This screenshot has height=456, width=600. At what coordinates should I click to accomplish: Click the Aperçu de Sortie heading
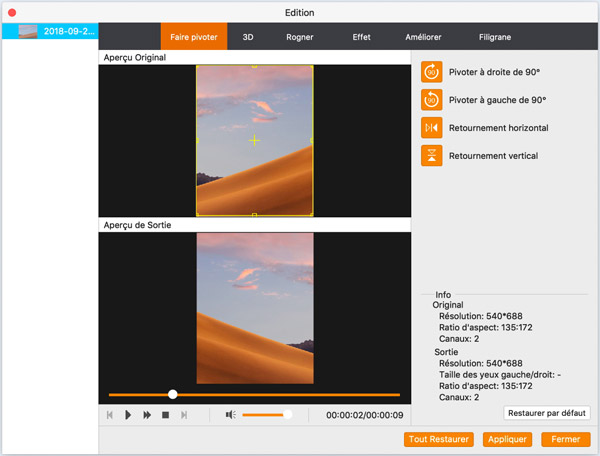click(137, 225)
